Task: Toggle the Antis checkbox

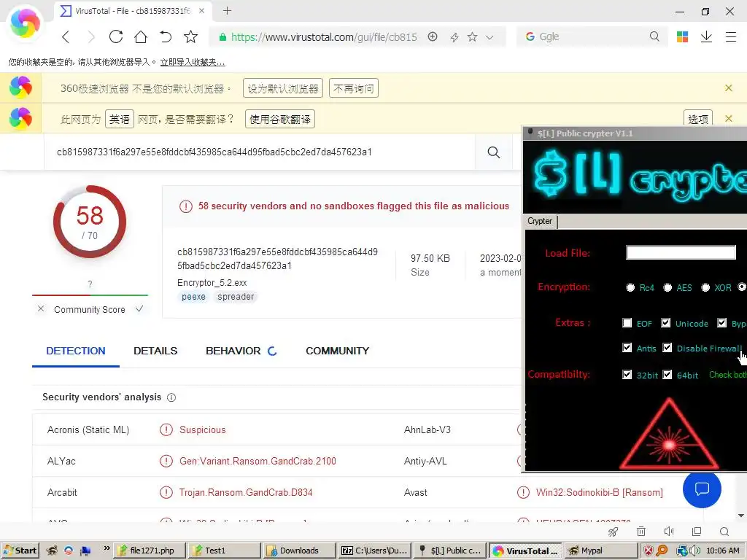Action: (x=627, y=348)
